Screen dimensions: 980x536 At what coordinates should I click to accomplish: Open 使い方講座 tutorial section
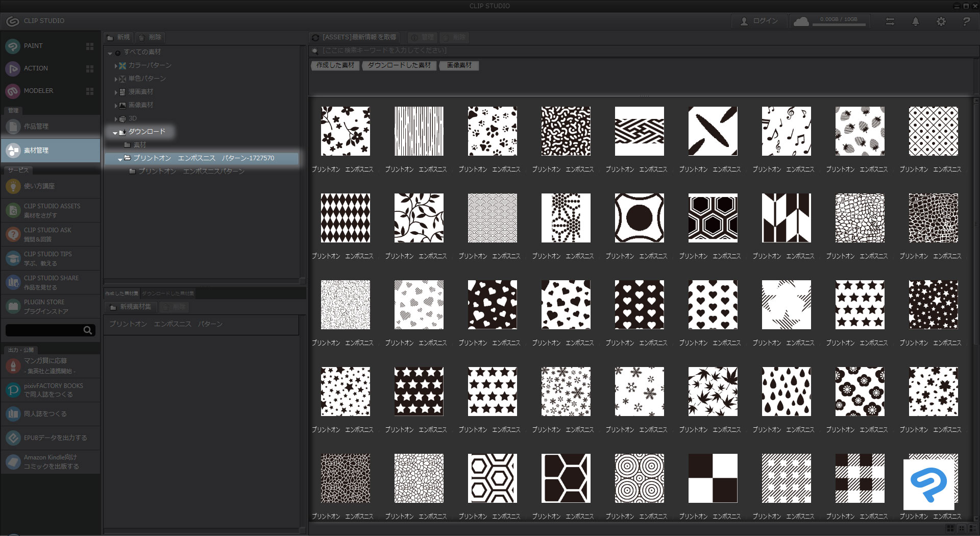pyautogui.click(x=51, y=186)
